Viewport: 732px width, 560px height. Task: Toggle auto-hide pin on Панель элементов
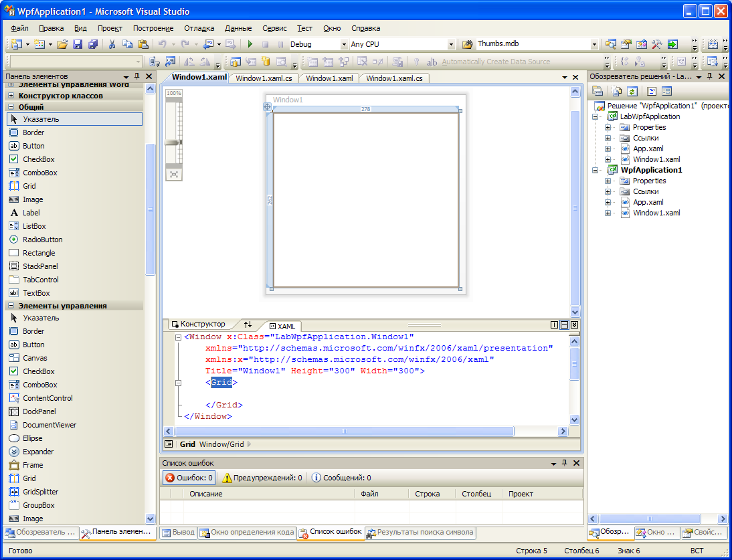136,76
